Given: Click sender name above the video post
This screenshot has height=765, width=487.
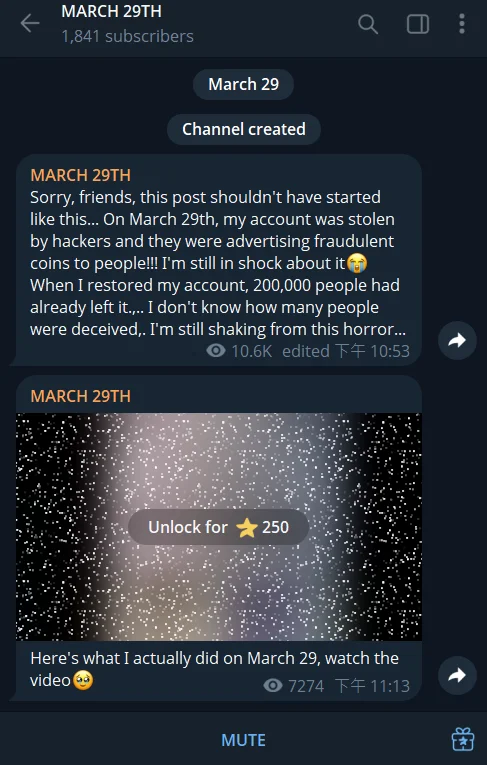Looking at the screenshot, I should [x=81, y=396].
